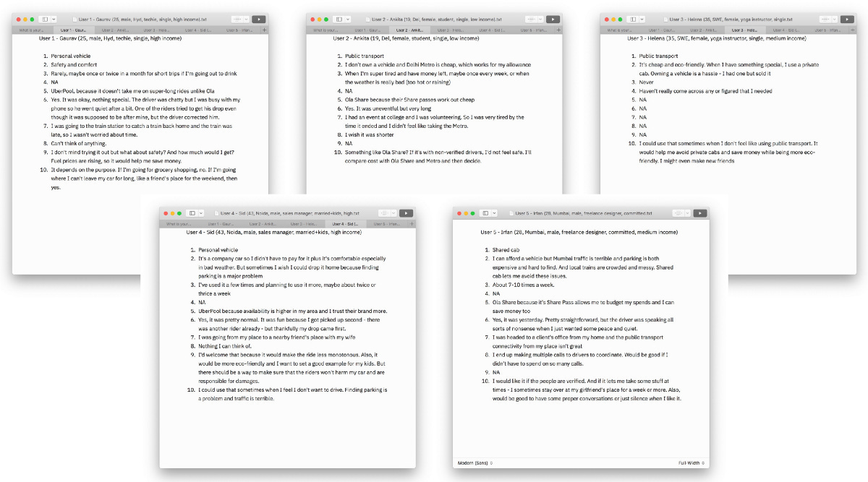This screenshot has width=868, height=482.
Task: Click 'Can't think of anything.' in User 1 window
Action: pos(78,143)
